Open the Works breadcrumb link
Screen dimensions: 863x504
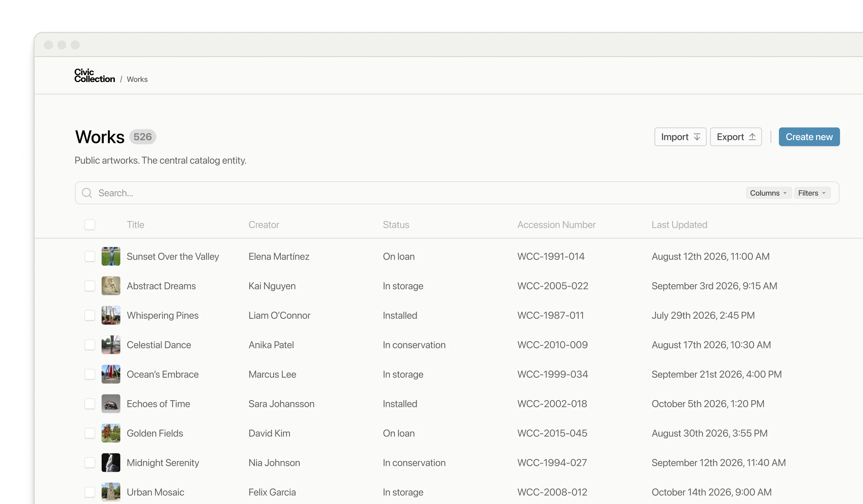[x=137, y=79]
